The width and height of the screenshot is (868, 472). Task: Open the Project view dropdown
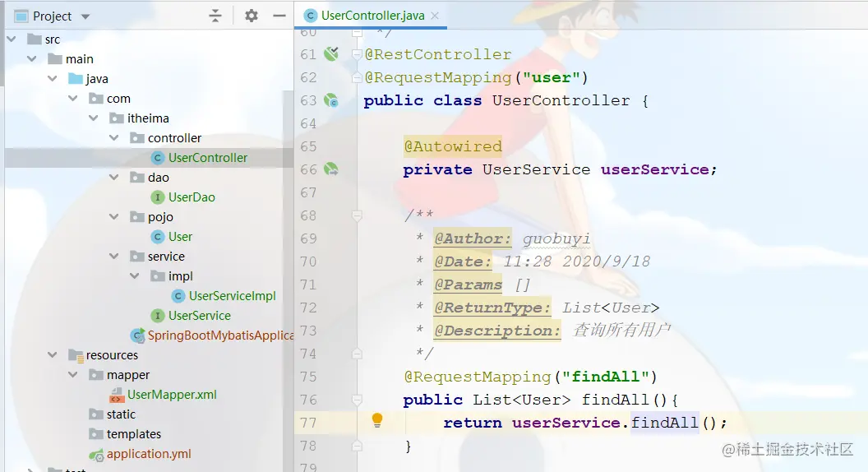(x=85, y=16)
